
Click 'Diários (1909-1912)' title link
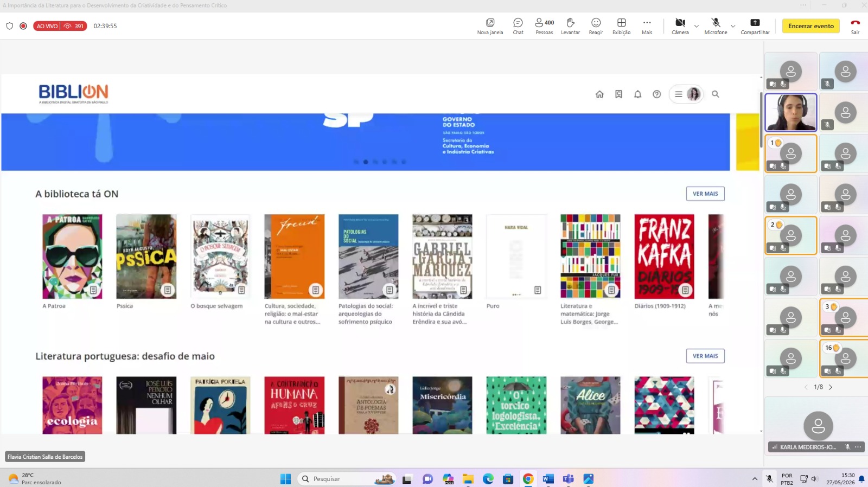pos(660,306)
